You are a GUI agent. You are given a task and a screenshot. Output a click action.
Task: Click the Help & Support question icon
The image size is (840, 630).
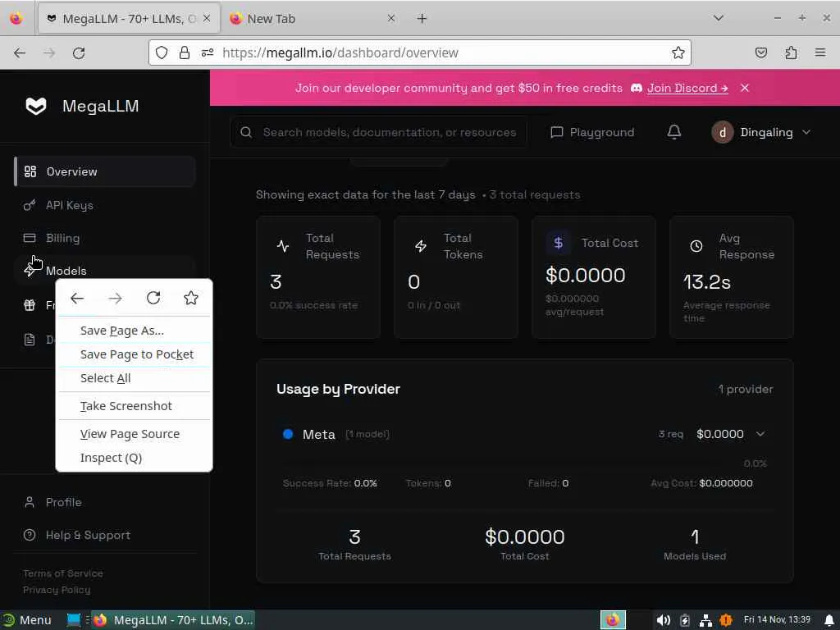30,535
